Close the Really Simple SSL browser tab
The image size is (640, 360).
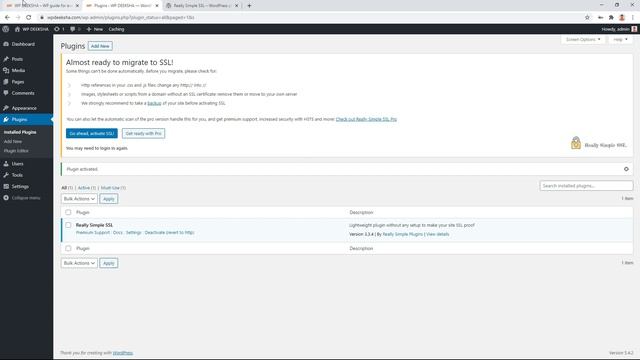coord(236,6)
